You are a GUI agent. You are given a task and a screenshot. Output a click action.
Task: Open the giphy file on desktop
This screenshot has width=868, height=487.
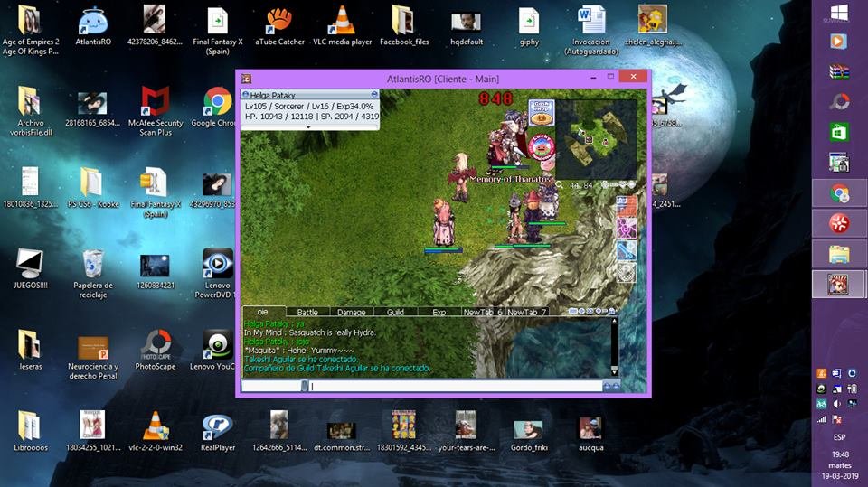coord(529,26)
